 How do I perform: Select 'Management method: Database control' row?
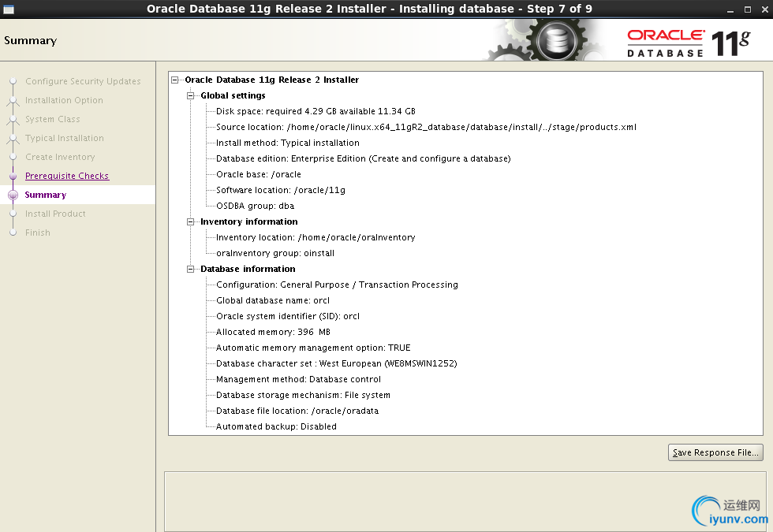point(298,379)
